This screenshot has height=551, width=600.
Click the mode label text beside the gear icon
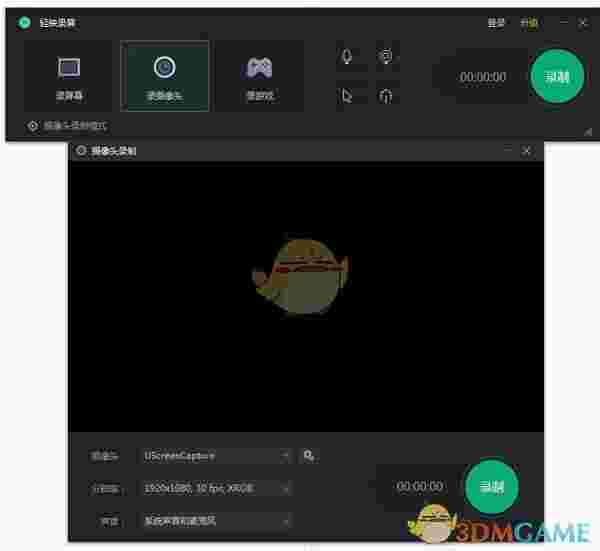coord(76,126)
